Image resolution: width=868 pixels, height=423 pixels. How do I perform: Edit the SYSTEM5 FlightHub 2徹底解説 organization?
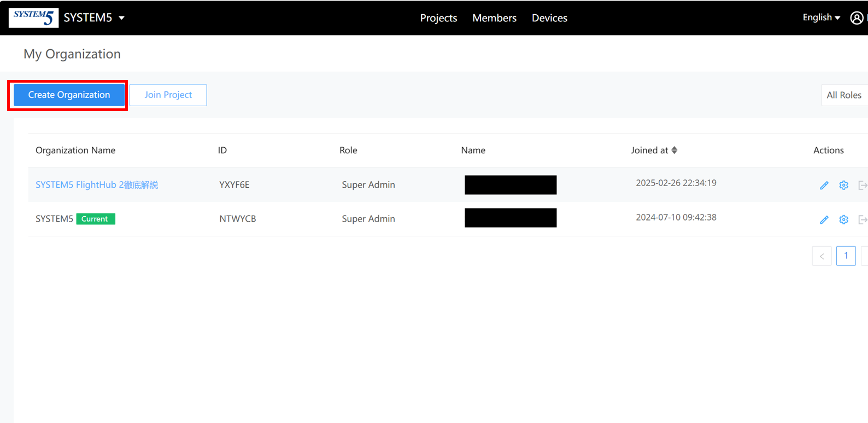click(824, 186)
